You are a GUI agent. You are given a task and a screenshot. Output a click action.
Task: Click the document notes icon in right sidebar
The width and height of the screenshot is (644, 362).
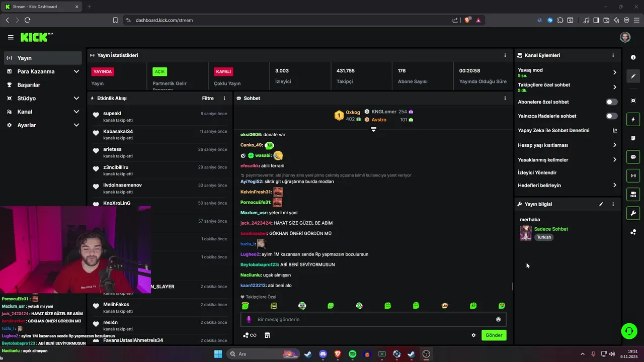click(633, 138)
